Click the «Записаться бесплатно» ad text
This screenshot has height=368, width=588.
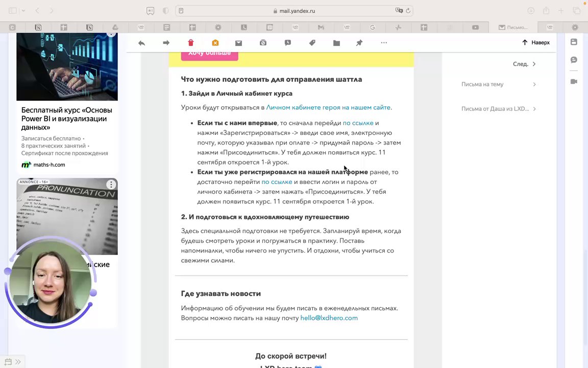[x=51, y=139]
